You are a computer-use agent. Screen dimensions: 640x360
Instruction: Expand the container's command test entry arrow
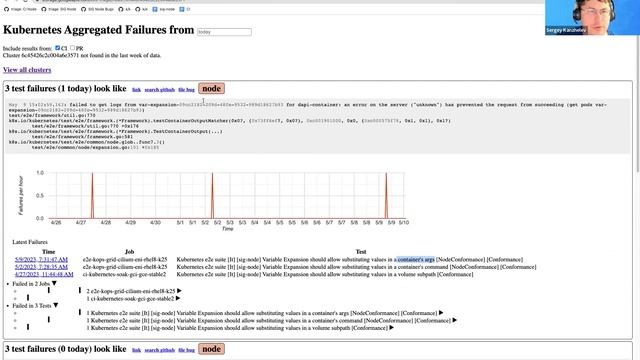click(x=455, y=320)
